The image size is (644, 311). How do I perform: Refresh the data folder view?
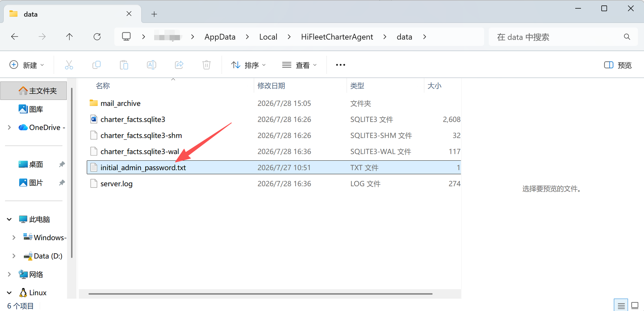coord(97,37)
